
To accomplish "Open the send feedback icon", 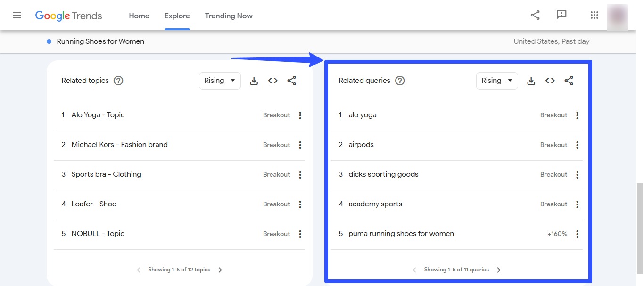I will 561,15.
